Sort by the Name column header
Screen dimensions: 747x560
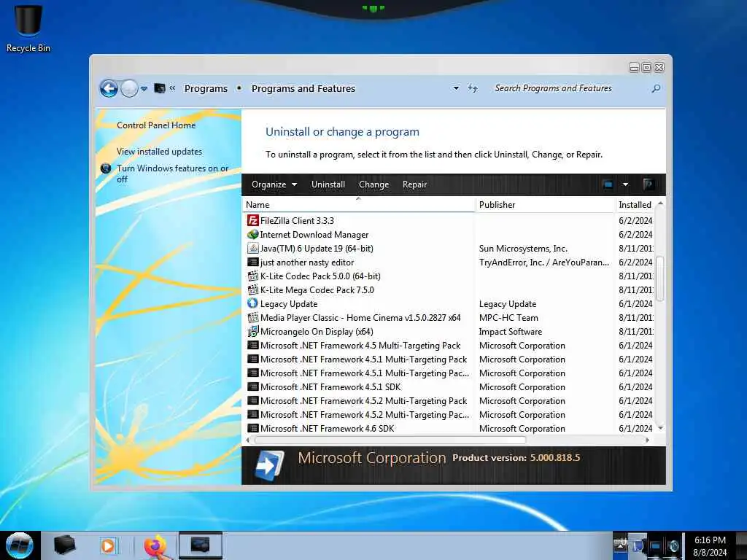359,205
